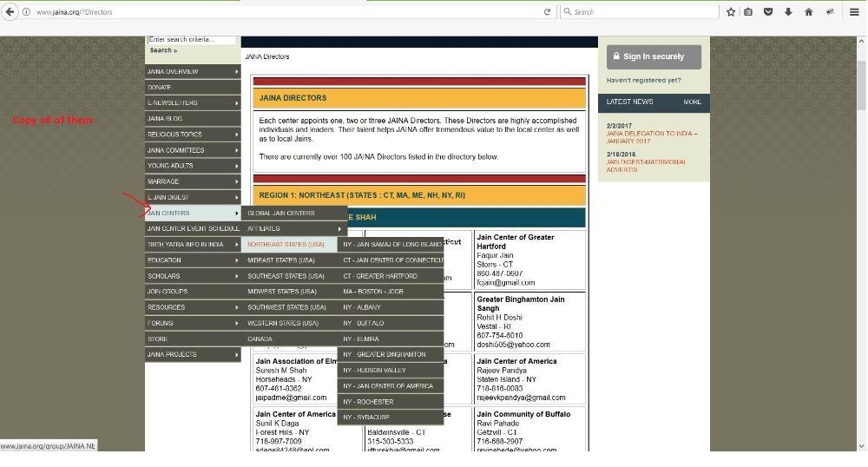Screen dimensions: 868x467
Task: Expand the YOUNG ADULTS submenu arrow
Action: [236, 166]
